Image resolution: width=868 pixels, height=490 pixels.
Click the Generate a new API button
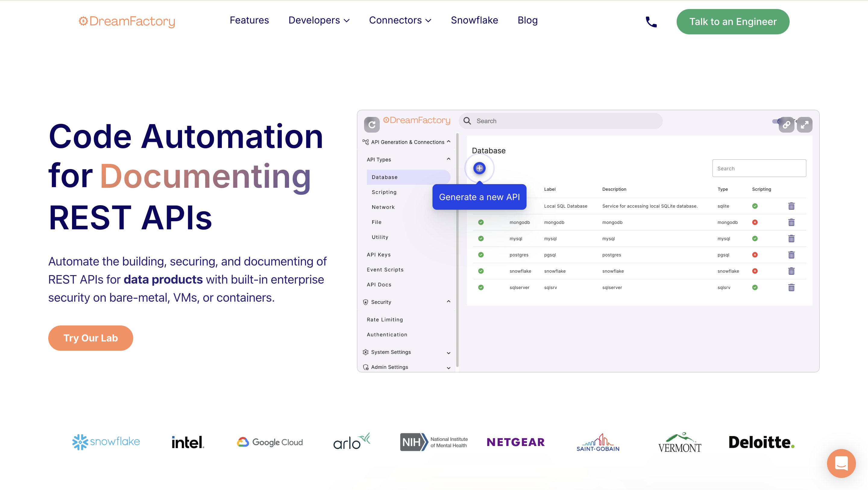click(x=479, y=197)
